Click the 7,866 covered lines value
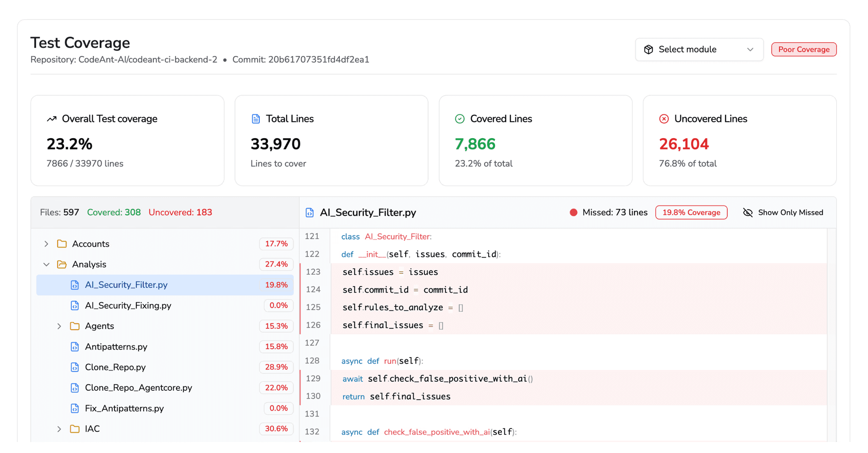The image size is (868, 453). coord(475,144)
